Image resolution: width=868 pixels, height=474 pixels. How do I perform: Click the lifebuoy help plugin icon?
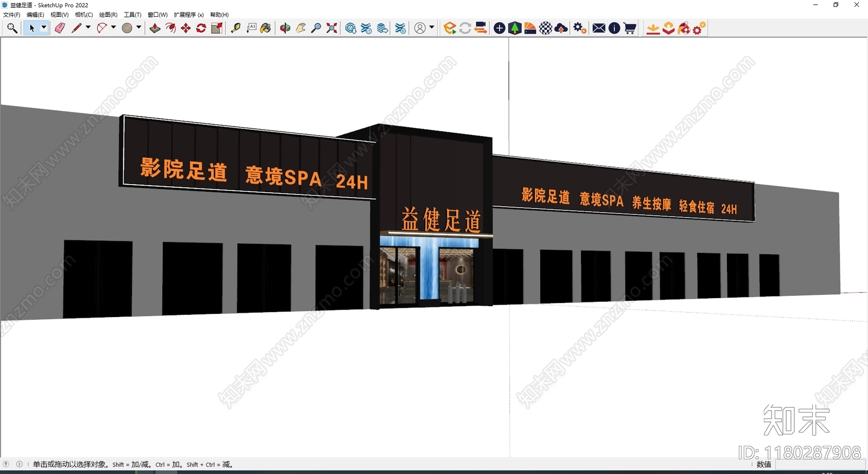(684, 28)
